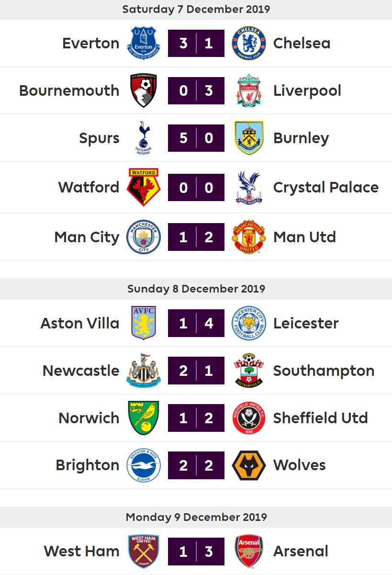Open the Man City 1-2 score box

[x=196, y=237]
